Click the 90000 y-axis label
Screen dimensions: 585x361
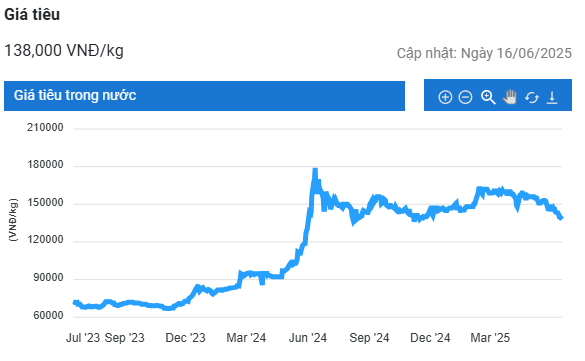click(x=48, y=278)
